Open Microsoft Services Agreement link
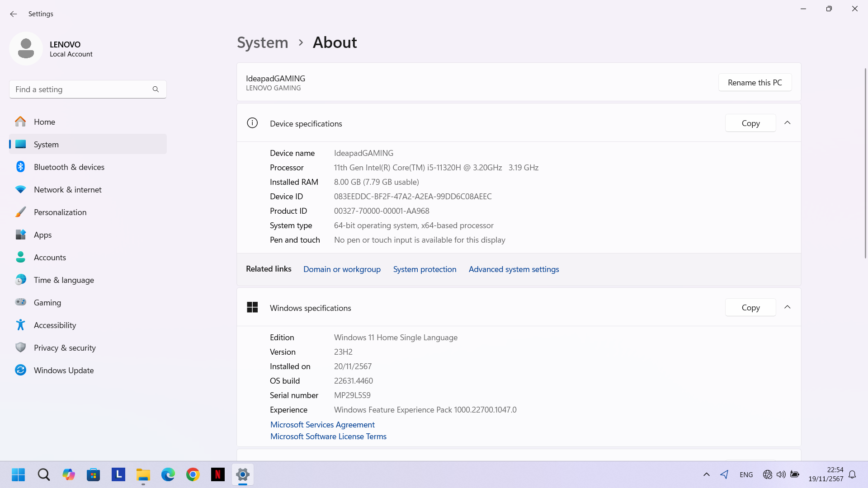Image resolution: width=868 pixels, height=488 pixels. (x=322, y=425)
